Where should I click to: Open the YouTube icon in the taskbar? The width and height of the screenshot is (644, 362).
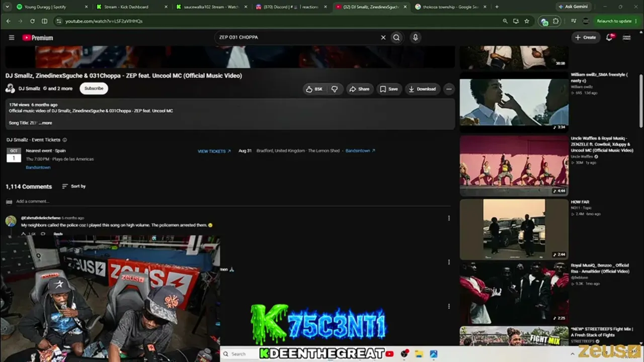point(389,354)
